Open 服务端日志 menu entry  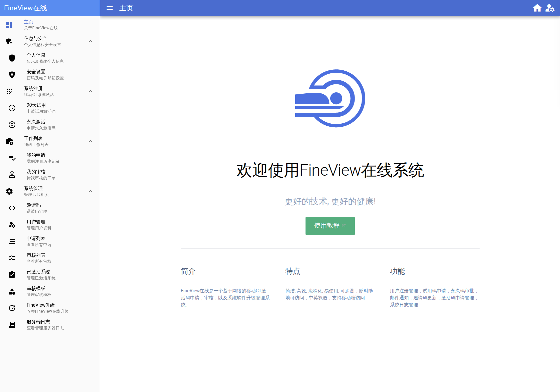click(50, 325)
